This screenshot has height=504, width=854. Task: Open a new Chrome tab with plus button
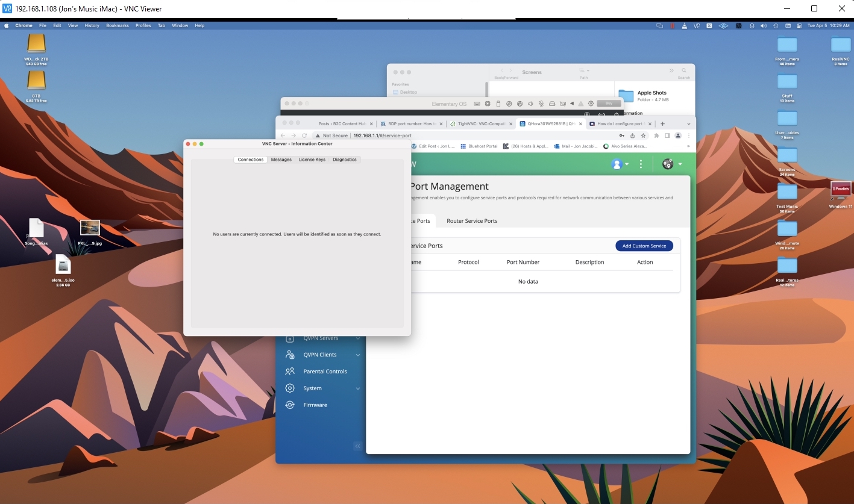(x=663, y=123)
